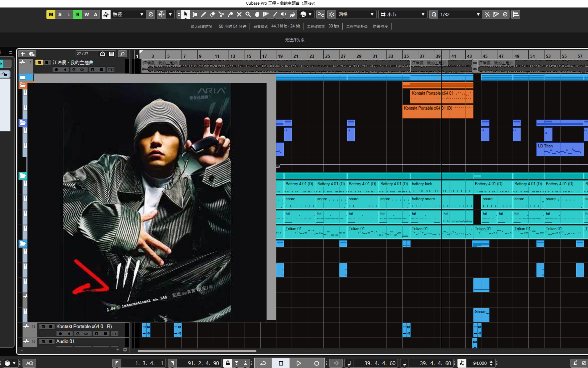
Task: Open the auto-scroll settings dropdown arrow
Action: click(x=170, y=14)
